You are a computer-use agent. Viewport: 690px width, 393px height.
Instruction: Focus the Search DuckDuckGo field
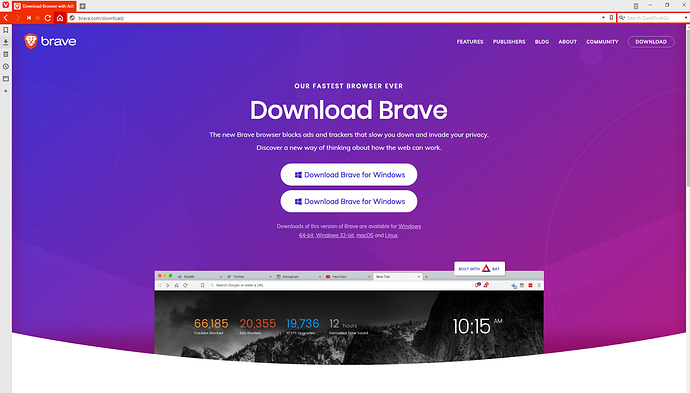tap(653, 18)
